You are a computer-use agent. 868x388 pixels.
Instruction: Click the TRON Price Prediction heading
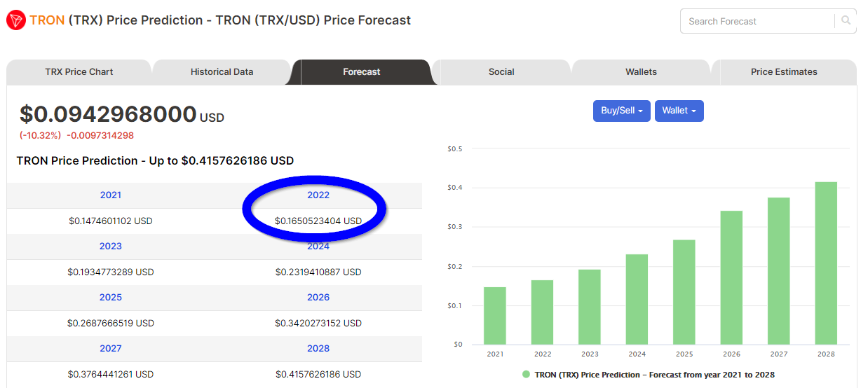point(155,160)
